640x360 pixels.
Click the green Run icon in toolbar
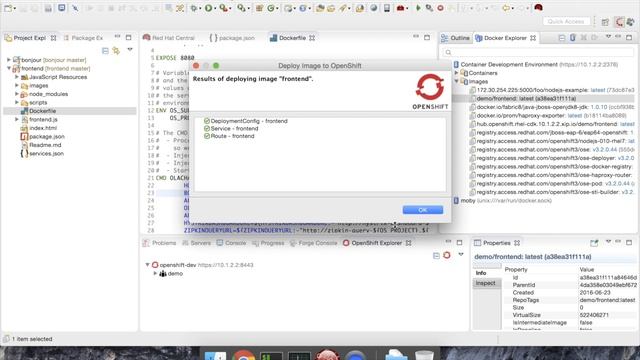[x=209, y=8]
